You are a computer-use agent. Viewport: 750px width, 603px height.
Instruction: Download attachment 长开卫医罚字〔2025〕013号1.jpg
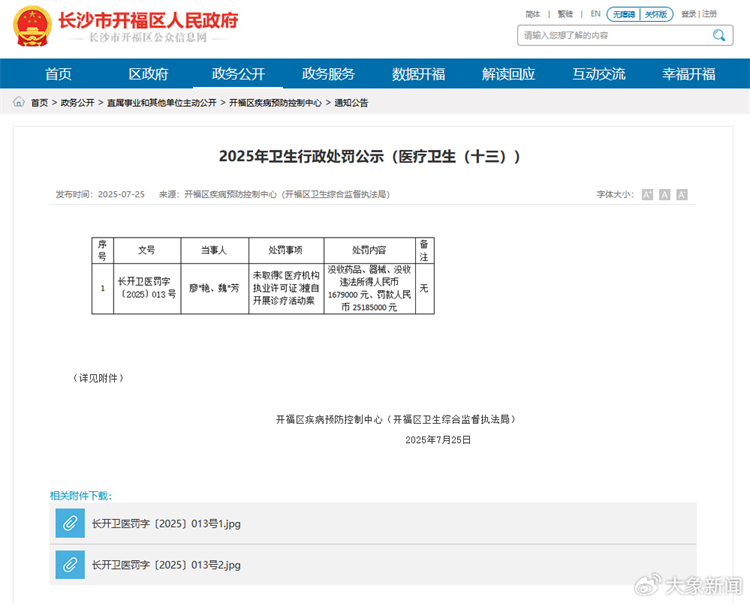pos(166,523)
